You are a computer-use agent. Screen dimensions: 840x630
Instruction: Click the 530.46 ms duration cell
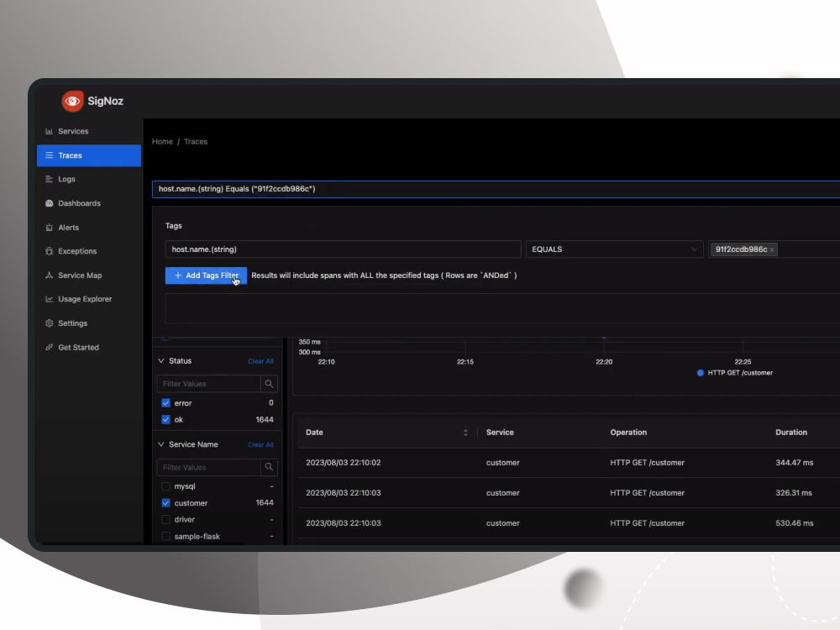[795, 522]
